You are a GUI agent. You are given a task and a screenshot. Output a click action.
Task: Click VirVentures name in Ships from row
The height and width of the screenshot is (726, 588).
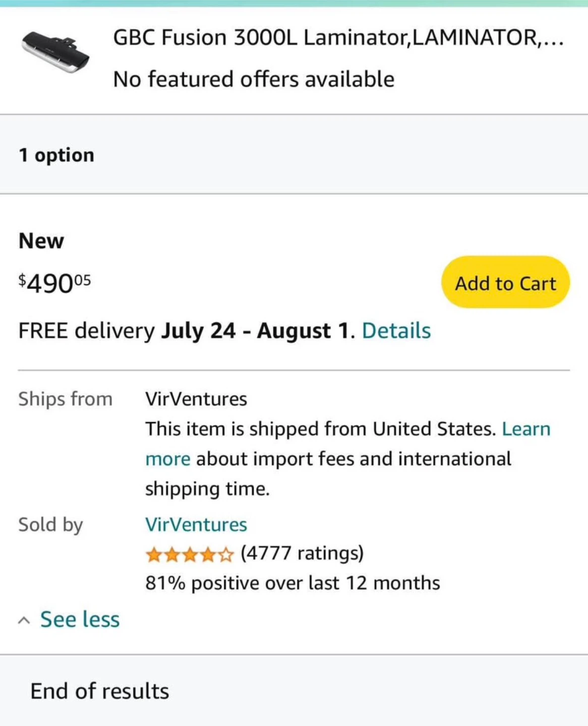pyautogui.click(x=196, y=399)
